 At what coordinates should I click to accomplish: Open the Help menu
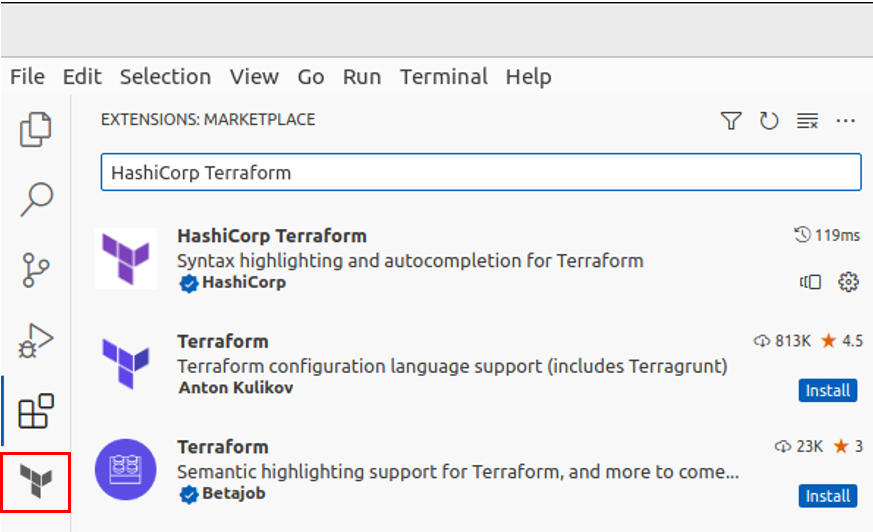tap(528, 77)
